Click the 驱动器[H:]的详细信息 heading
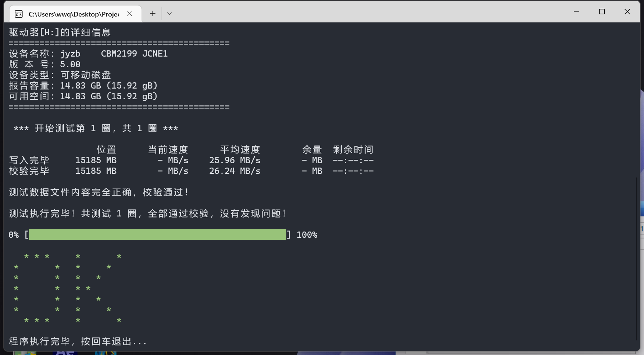644x355 pixels. point(60,32)
